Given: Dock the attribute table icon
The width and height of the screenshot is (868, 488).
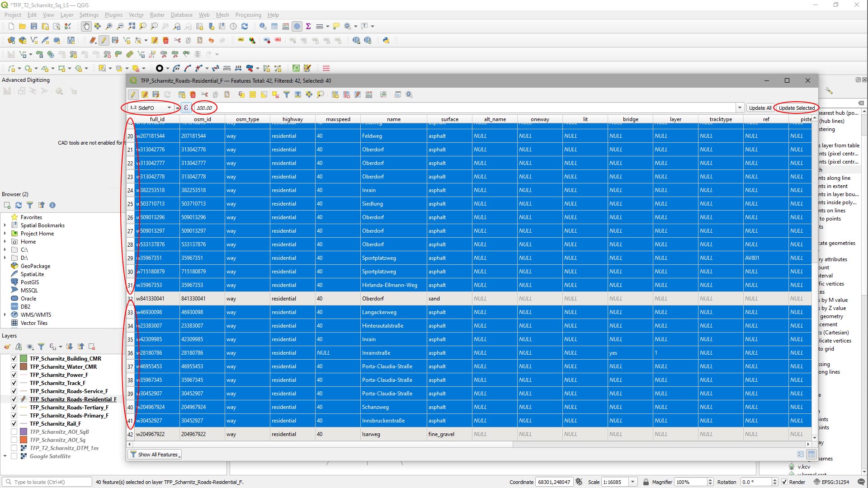Looking at the screenshot, I should (x=398, y=94).
